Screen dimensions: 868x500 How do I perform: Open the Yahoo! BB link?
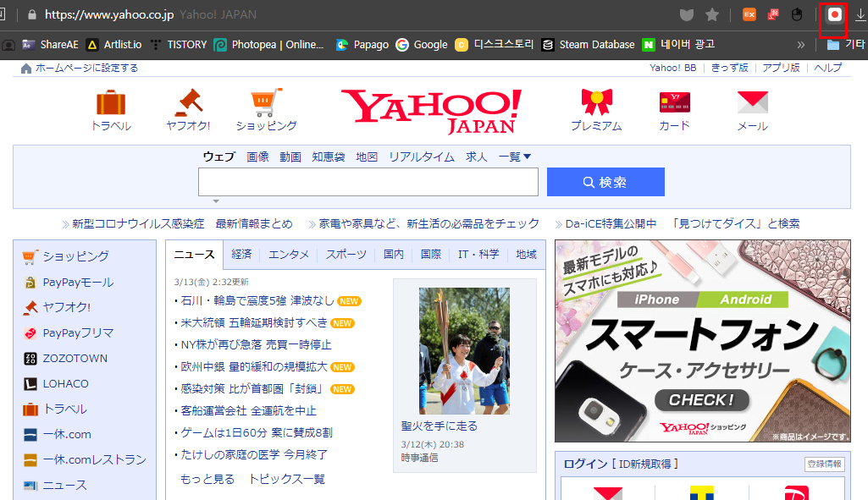coord(672,68)
